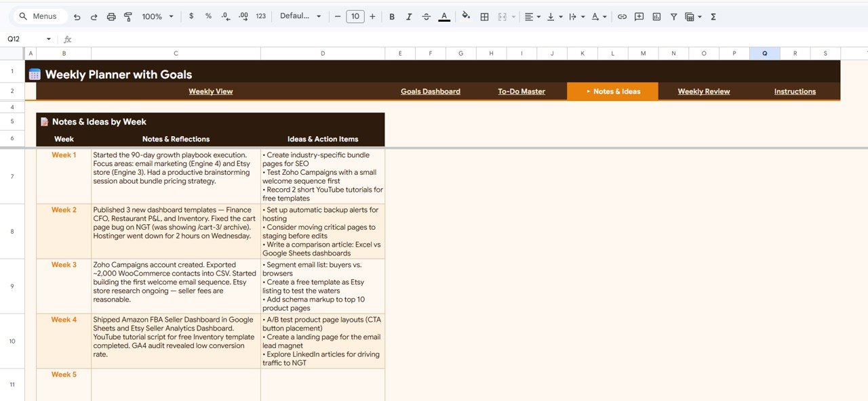Image resolution: width=868 pixels, height=401 pixels.
Task: Toggle italic formatting
Action: click(x=409, y=16)
